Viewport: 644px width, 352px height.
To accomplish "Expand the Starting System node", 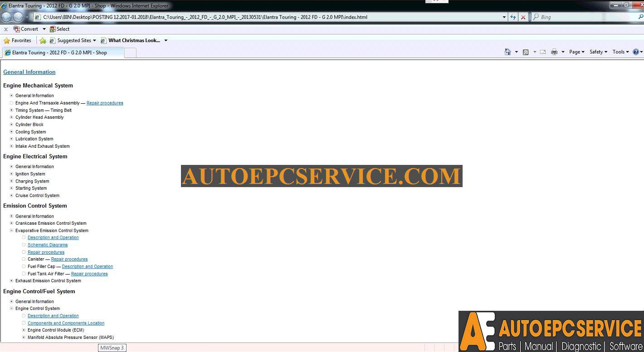I will pos(12,188).
